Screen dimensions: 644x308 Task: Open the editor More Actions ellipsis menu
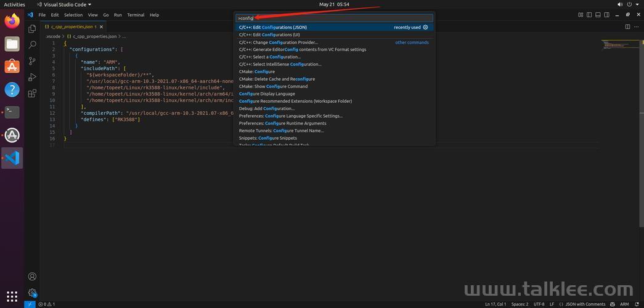(x=637, y=26)
